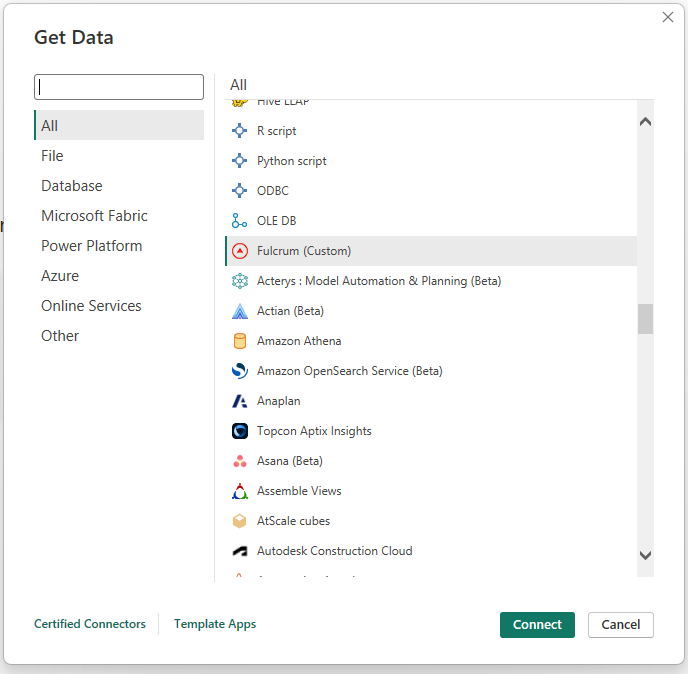Click the Asana (Beta) dots icon
Image resolution: width=688 pixels, height=674 pixels.
pos(240,461)
